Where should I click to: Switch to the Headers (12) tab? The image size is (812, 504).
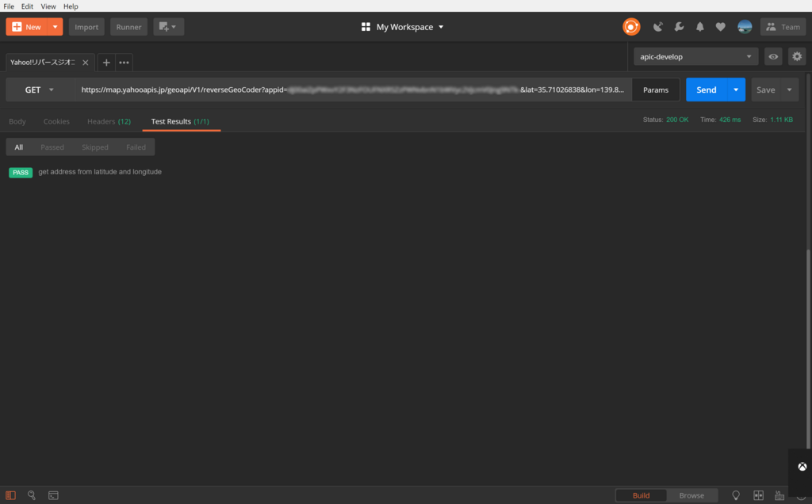coord(109,121)
